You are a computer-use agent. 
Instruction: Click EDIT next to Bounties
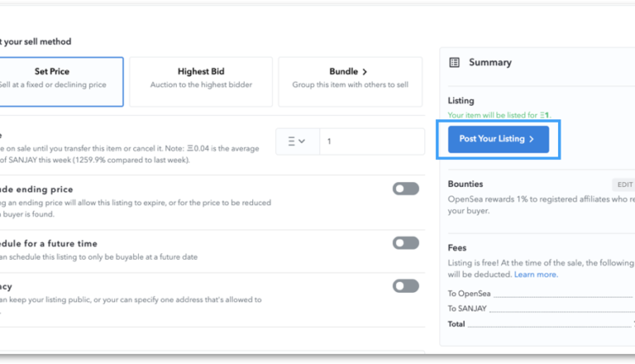point(624,184)
